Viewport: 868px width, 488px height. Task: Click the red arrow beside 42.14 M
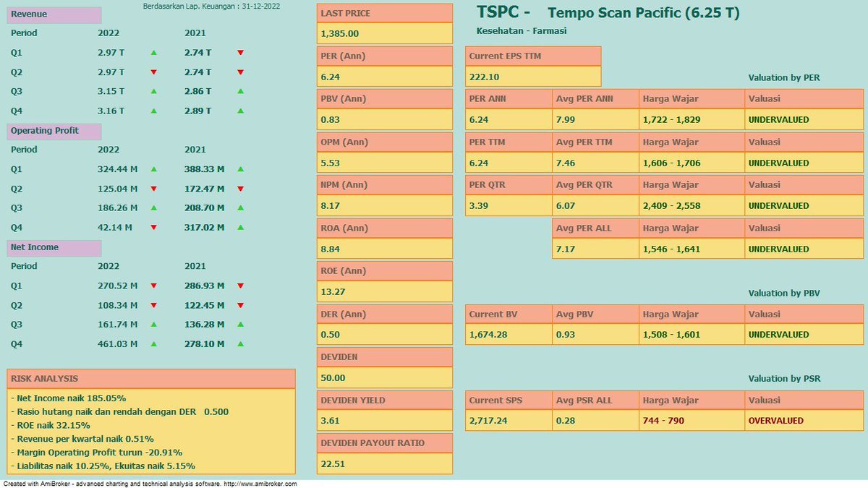click(153, 228)
